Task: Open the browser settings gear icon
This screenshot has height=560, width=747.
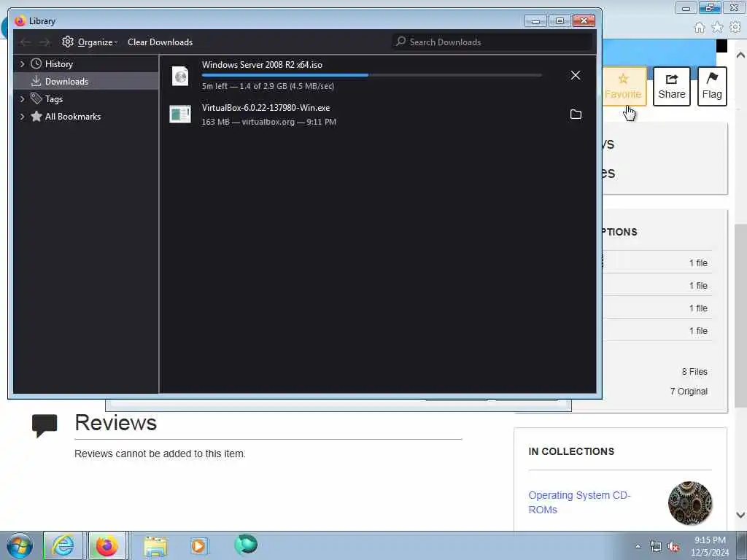Action: click(x=735, y=28)
